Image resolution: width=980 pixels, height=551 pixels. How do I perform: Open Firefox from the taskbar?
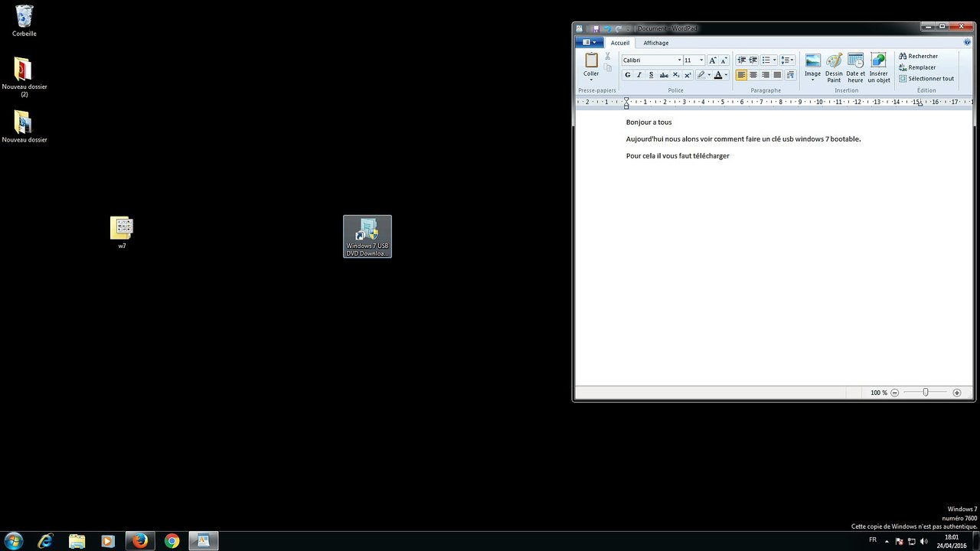click(x=140, y=541)
